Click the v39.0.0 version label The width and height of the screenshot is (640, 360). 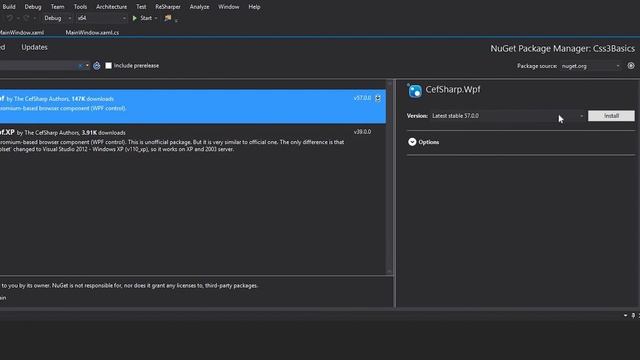pos(362,132)
